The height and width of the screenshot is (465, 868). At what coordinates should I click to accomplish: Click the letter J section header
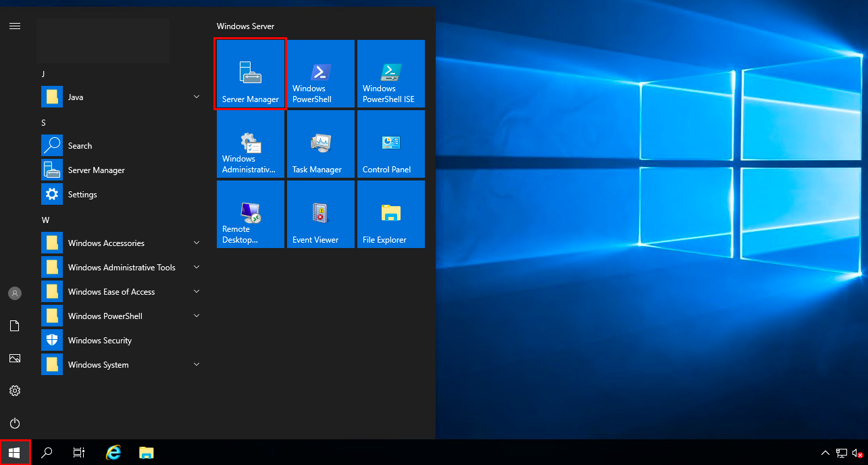click(x=43, y=74)
